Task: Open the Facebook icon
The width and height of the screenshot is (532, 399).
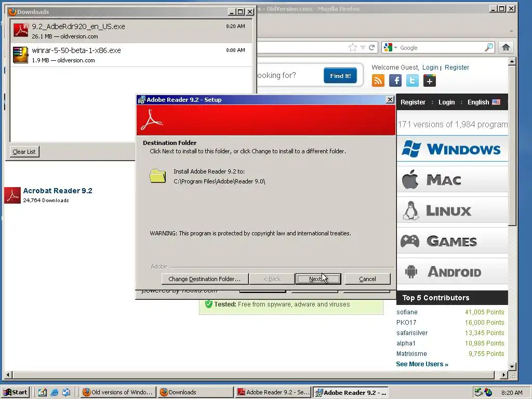Action: tap(395, 81)
